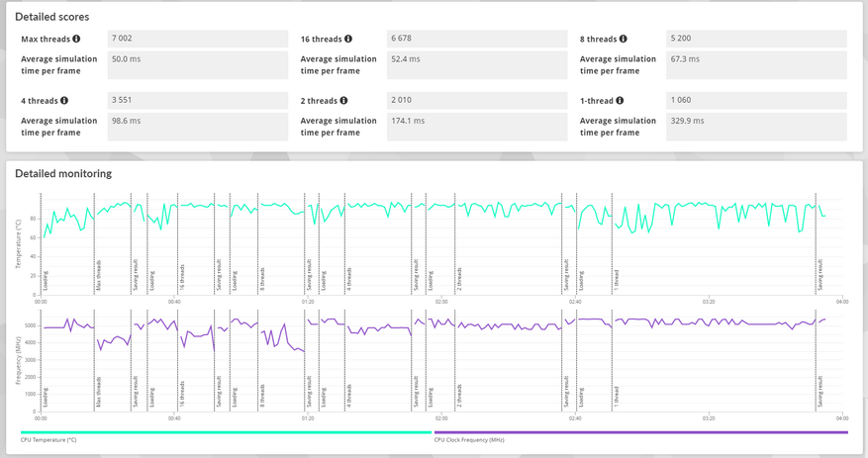Click the CPU Temperature (°C) legend label
Screen dimensions: 868x458
click(48, 440)
